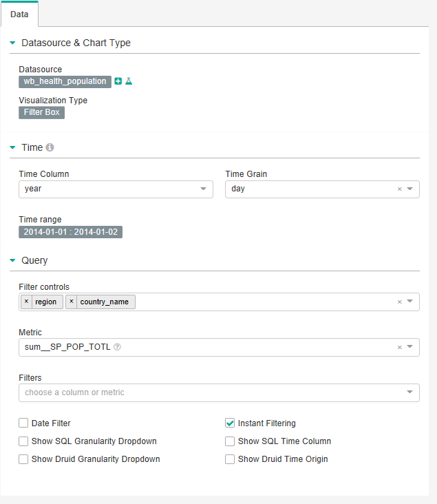
Task: Clear the selected Metric value
Action: tap(399, 347)
